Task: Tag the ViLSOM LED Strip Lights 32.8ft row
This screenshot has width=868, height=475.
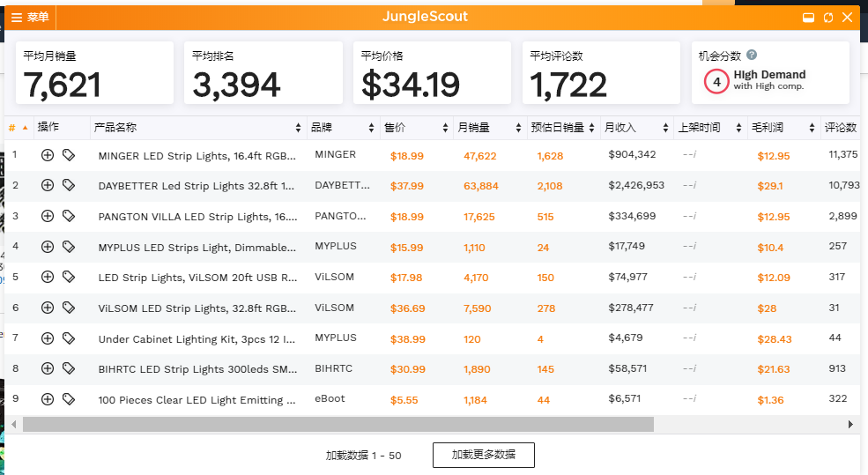Action: [x=69, y=308]
